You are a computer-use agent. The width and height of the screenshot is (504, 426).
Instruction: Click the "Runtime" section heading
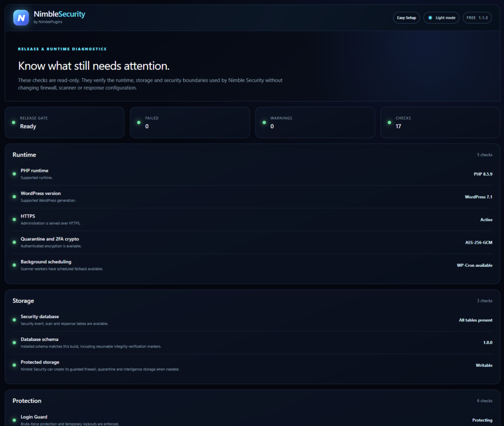coord(24,155)
